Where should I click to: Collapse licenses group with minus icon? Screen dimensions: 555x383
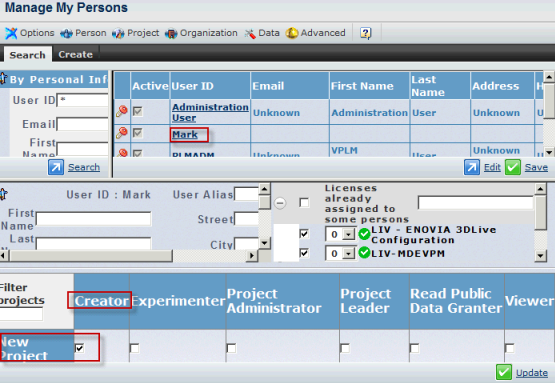click(280, 203)
